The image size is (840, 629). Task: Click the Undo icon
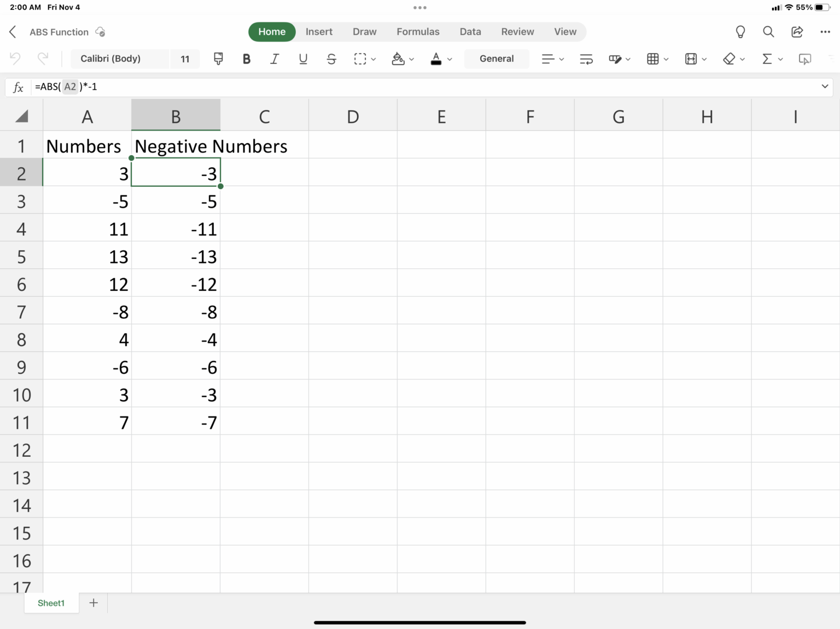(15, 58)
